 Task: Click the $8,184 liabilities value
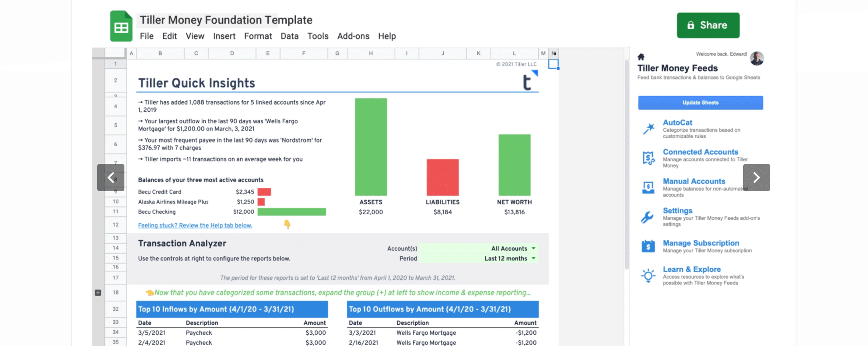pos(442,212)
